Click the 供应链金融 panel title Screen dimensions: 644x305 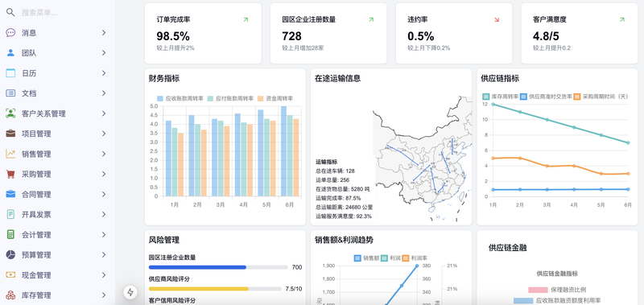click(508, 248)
